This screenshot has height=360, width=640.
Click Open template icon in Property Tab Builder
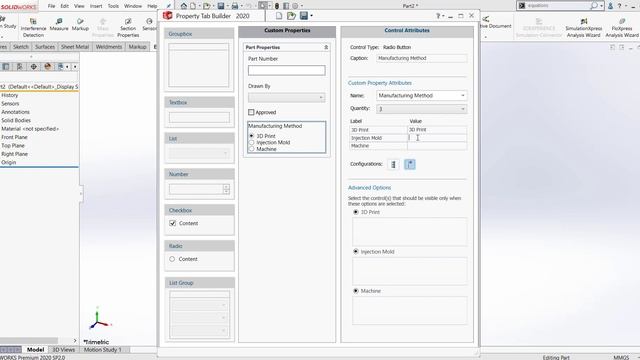(x=291, y=16)
